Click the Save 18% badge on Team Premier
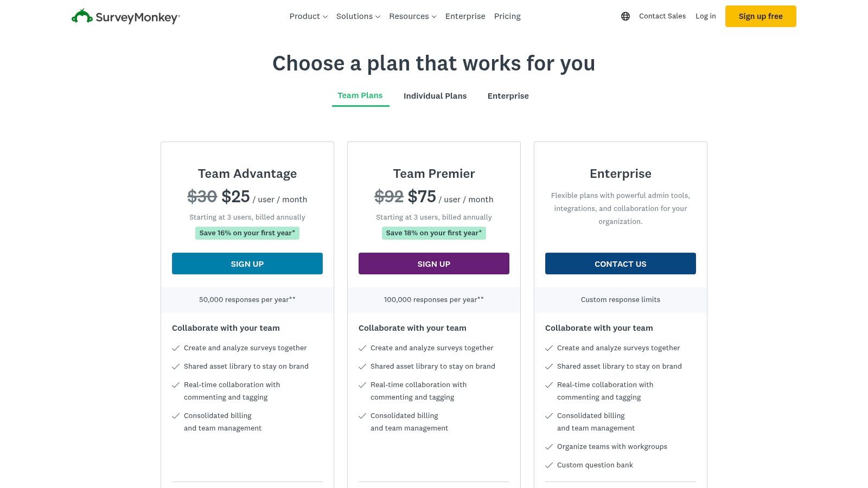The height and width of the screenshot is (488, 868). [433, 233]
